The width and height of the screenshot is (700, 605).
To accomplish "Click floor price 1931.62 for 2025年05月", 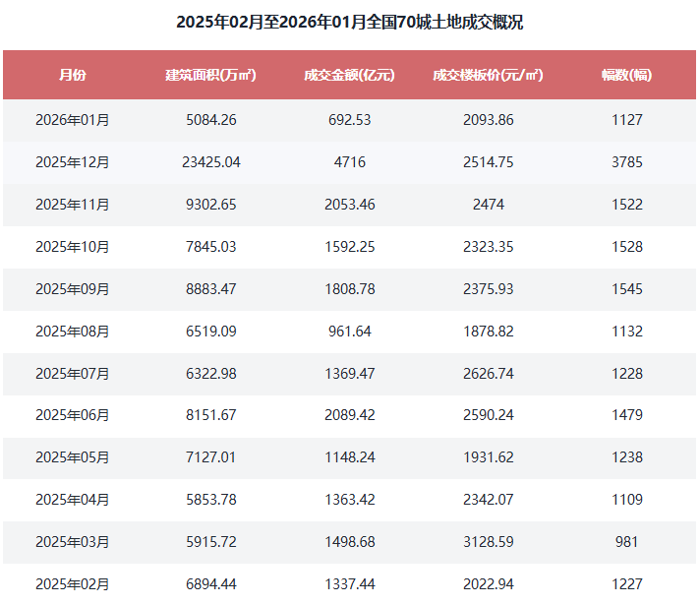I will [x=488, y=457].
